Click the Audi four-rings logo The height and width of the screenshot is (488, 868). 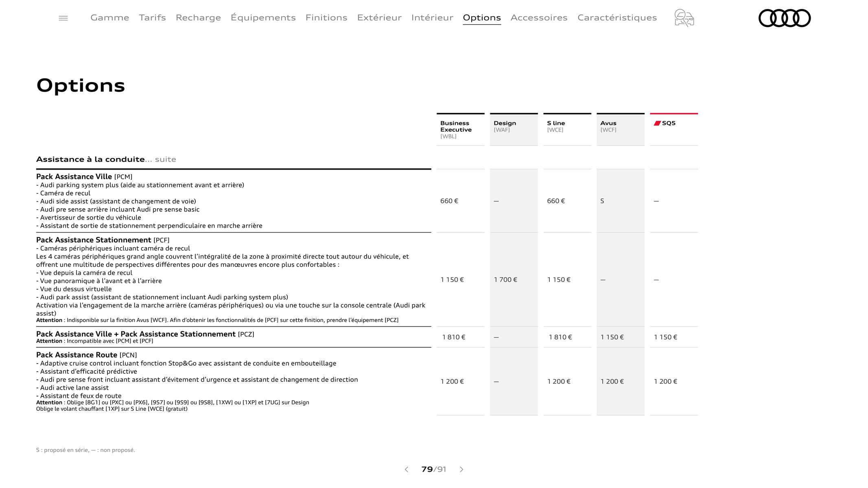(x=785, y=18)
